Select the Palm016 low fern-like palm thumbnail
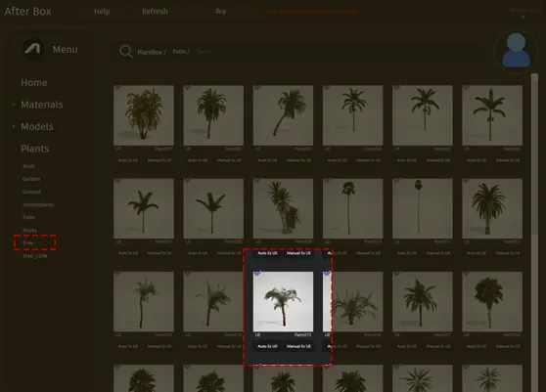546x392 pixels. click(x=352, y=301)
